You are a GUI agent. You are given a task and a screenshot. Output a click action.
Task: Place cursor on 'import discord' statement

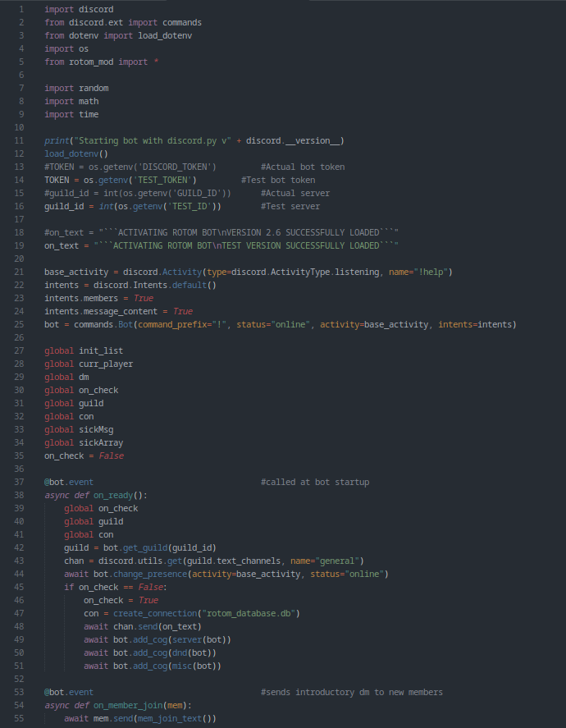click(79, 9)
